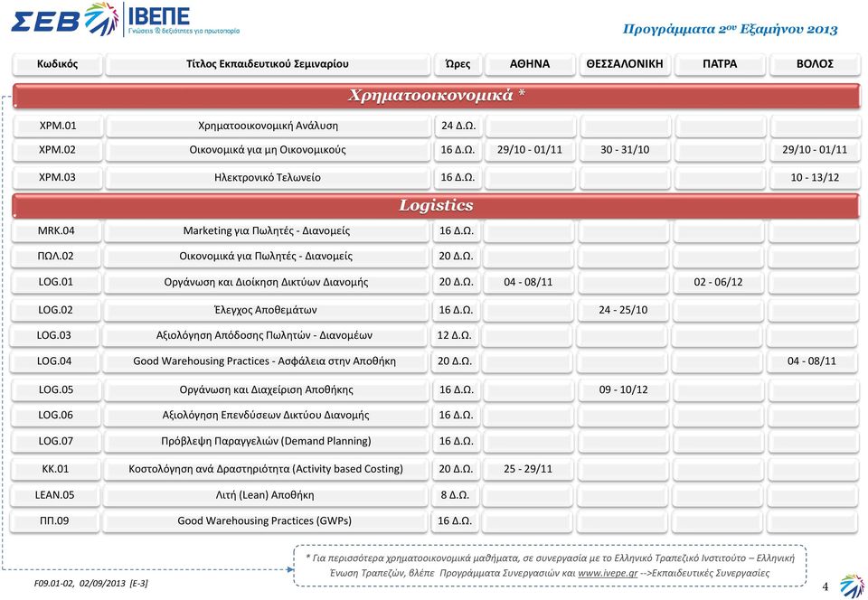Click the title Good Warehousing Practices (GWPs)
868x600 pixels.
click(265, 520)
